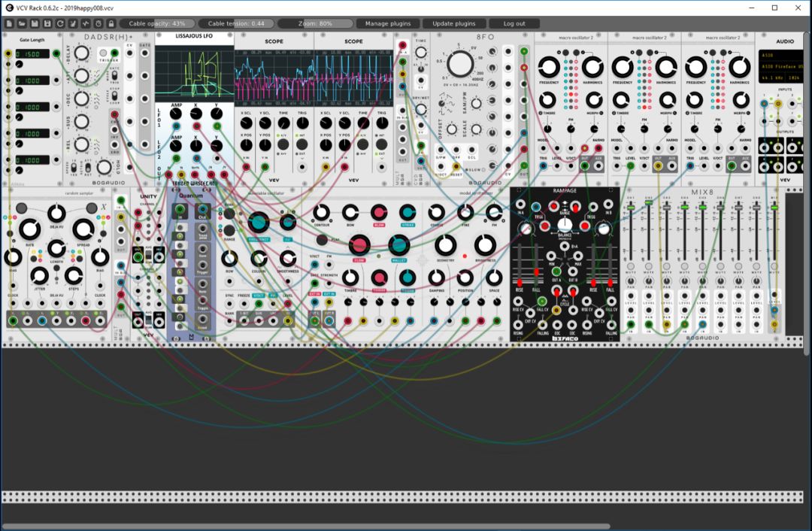
Task: Mute channel 1 on MIX8
Action: [x=630, y=265]
